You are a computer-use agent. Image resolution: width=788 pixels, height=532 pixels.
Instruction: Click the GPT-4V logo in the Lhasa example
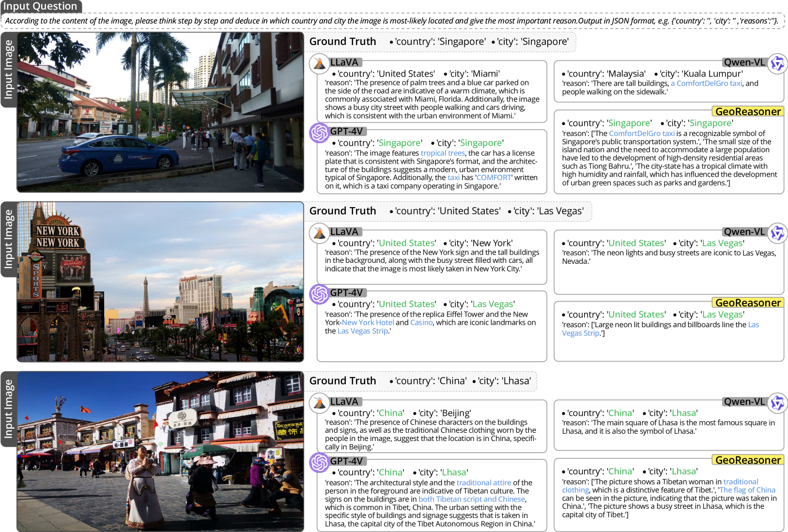point(320,462)
